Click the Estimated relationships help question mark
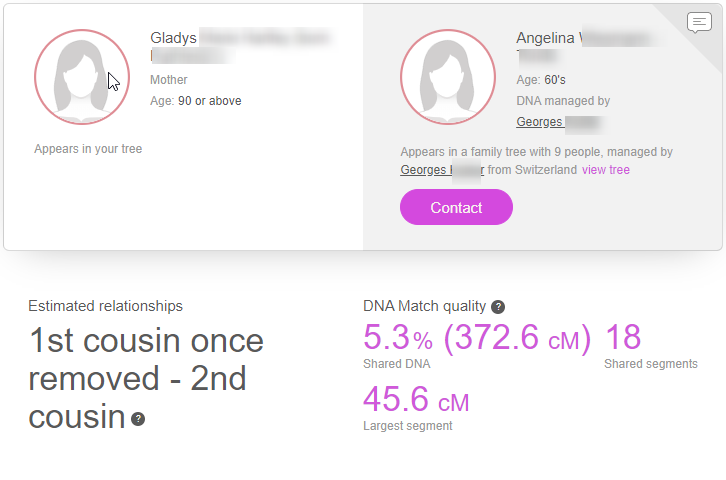The width and height of the screenshot is (726, 480). click(138, 419)
